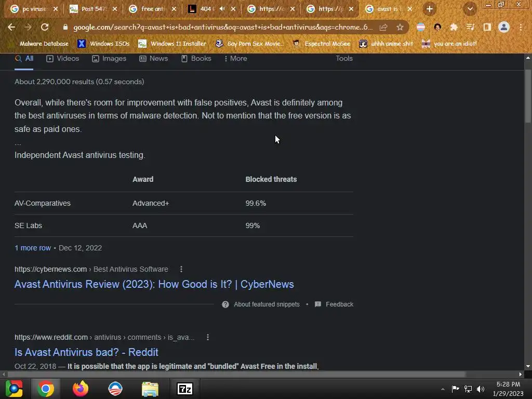The height and width of the screenshot is (399, 532).
Task: Open the Malware Database bookmark
Action: click(x=44, y=44)
